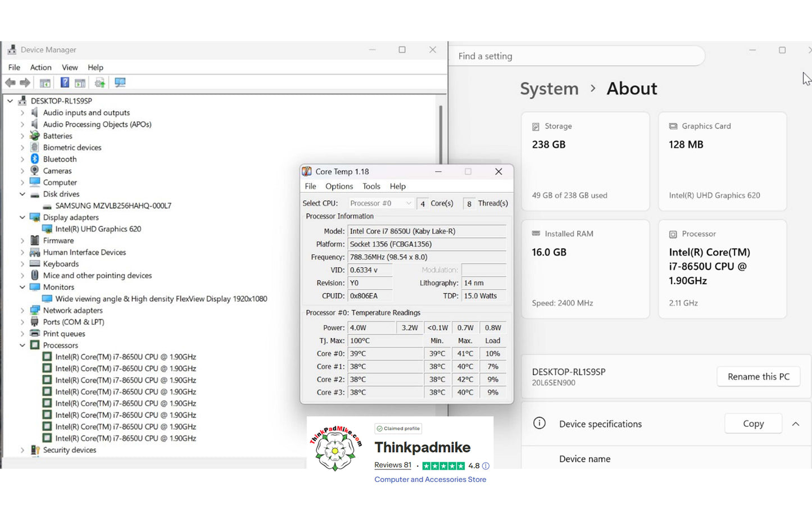
Task: Click the Network adapters category icon
Action: (x=35, y=310)
